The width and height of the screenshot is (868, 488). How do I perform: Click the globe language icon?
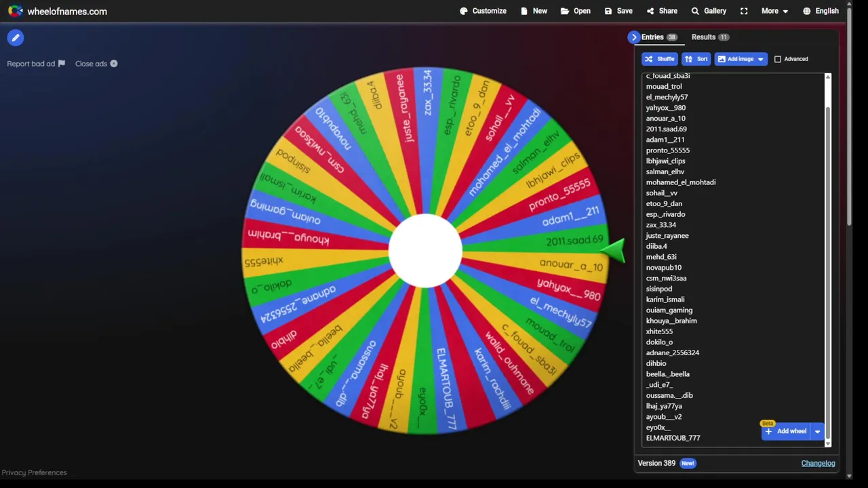[x=806, y=11]
